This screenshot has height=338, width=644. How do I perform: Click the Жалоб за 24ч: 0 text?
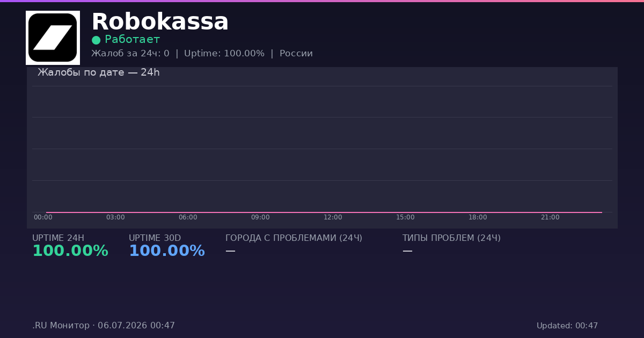tap(130, 54)
